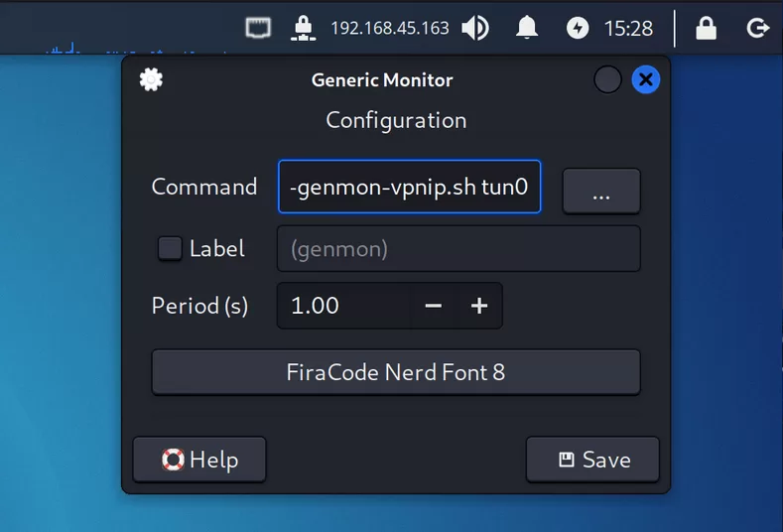Screen dimensions: 783x532
Task: Browse for command with the ... button
Action: [600, 191]
